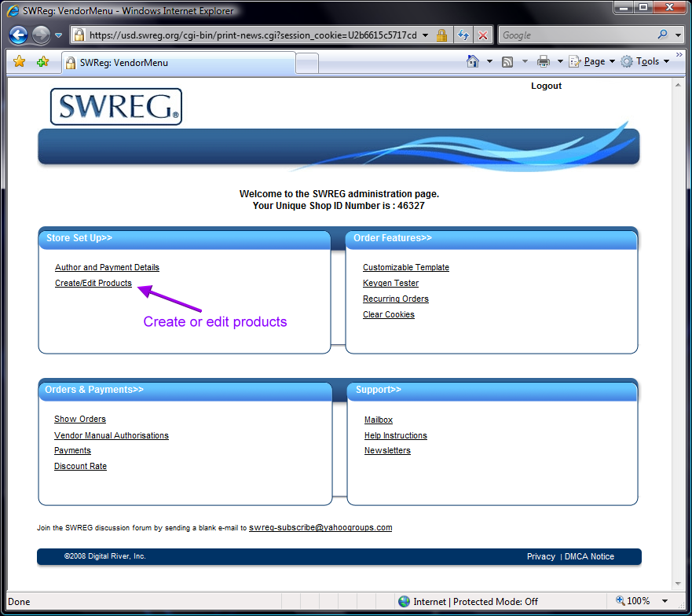Click the 100% zoom level button

point(633,601)
